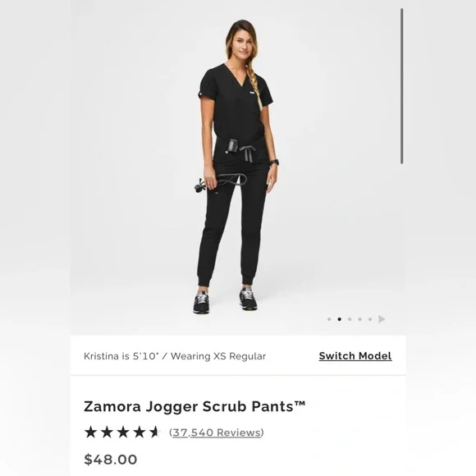
Task: Click the third rating star
Action: click(123, 432)
